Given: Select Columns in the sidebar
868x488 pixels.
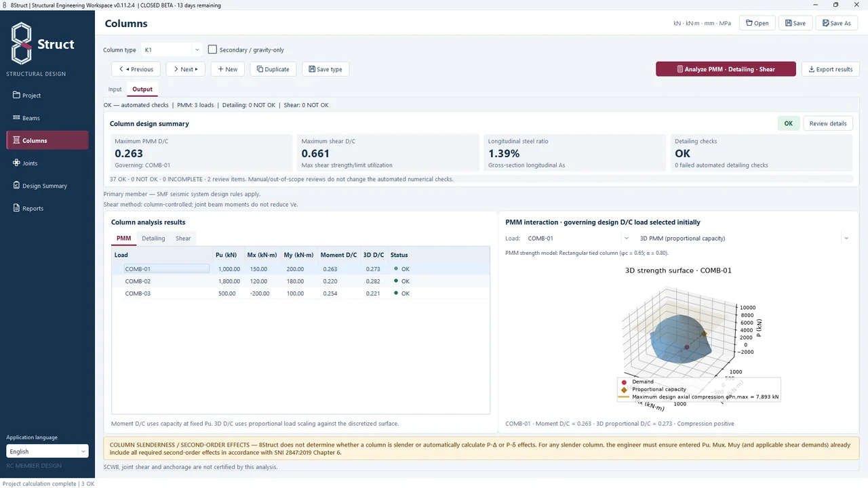Looking at the screenshot, I should (47, 140).
